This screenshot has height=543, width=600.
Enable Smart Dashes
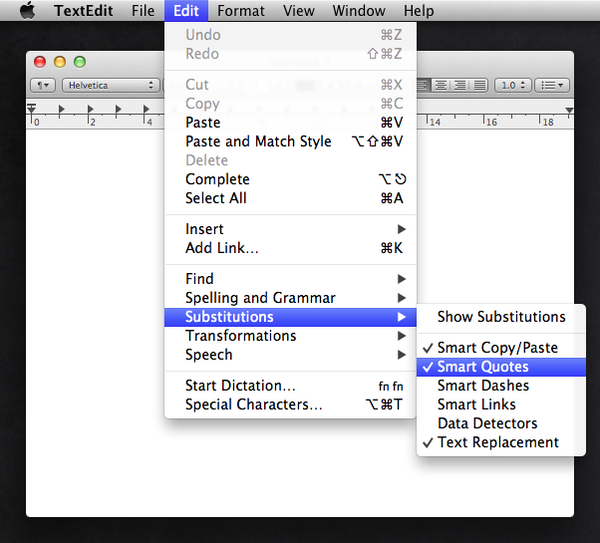click(501, 385)
